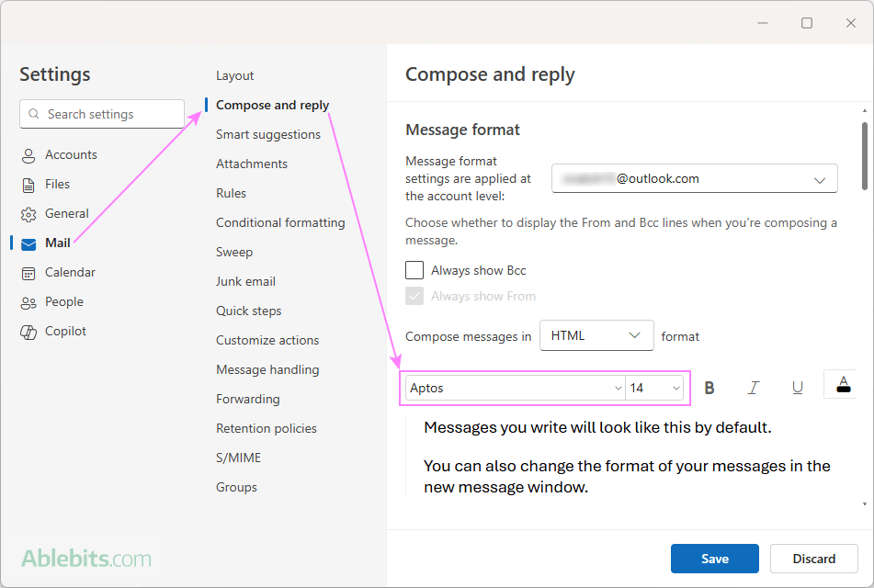Click the disabled Always show From checkbox
Image resolution: width=874 pixels, height=588 pixels.
(414, 295)
